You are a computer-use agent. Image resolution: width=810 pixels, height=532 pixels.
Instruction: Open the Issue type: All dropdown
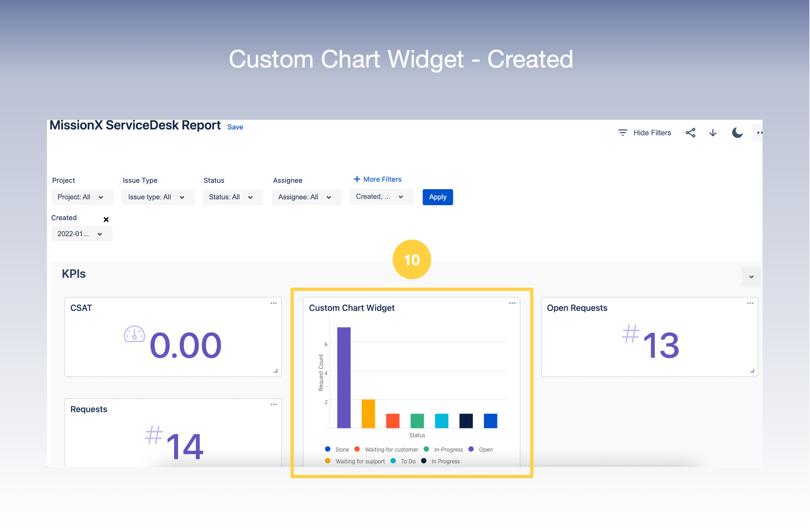158,197
